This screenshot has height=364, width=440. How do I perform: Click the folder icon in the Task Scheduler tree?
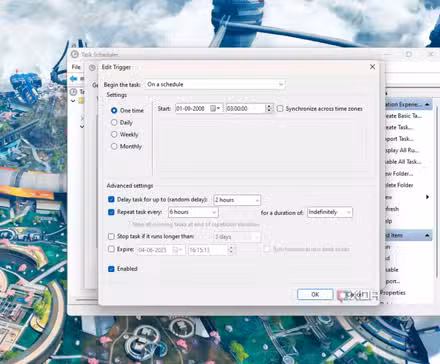point(81,101)
